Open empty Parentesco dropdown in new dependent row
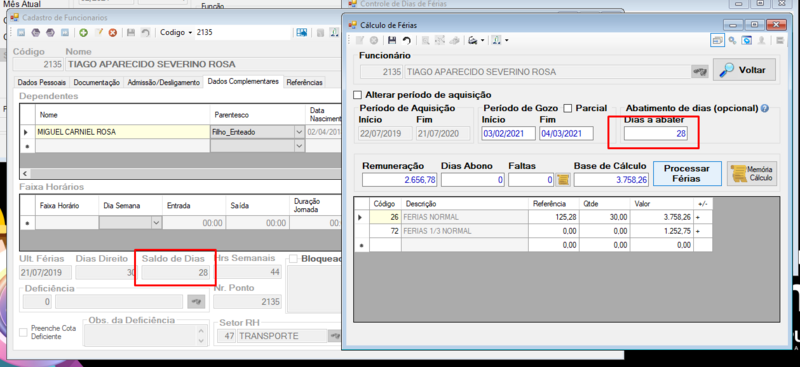The image size is (800, 367). tap(299, 146)
